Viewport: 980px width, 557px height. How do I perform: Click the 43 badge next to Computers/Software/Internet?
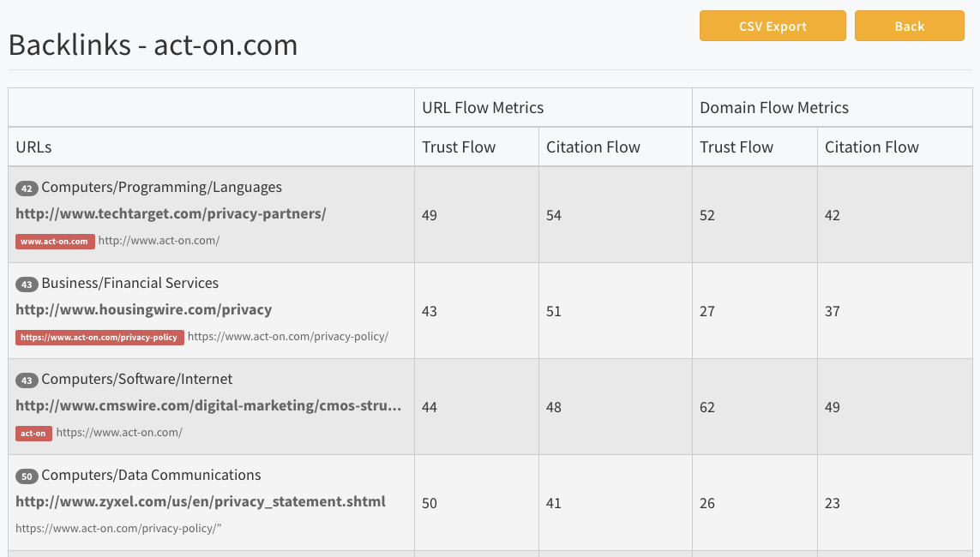pos(27,380)
